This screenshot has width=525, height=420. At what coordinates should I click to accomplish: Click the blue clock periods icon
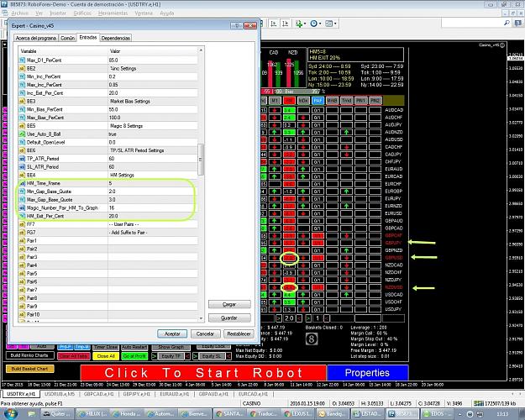tap(313, 24)
